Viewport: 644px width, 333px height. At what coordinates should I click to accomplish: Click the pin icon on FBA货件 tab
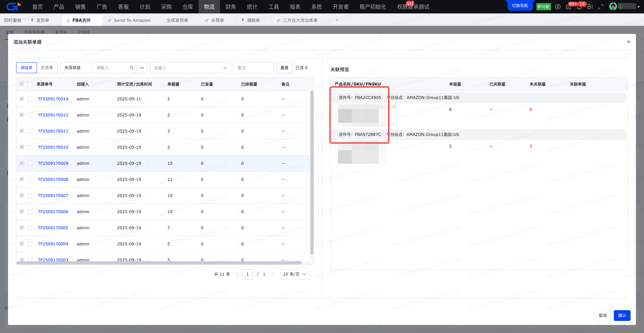[68, 20]
